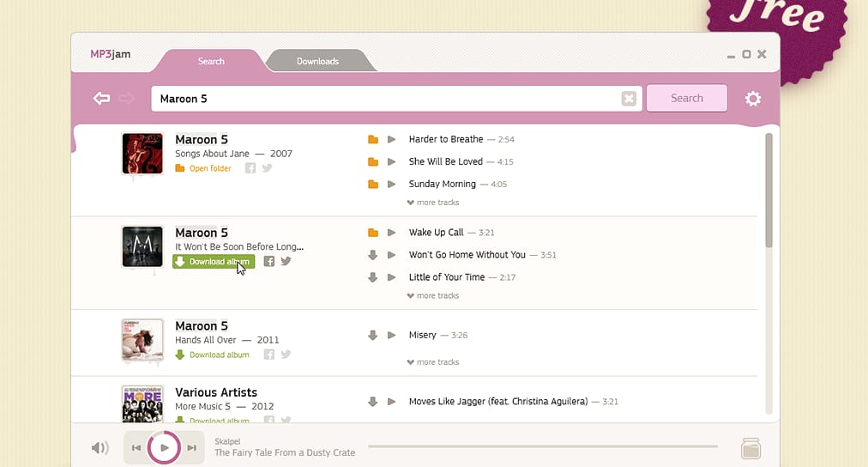The image size is (868, 467).
Task: Go forward with the right arrow
Action: coord(127,99)
